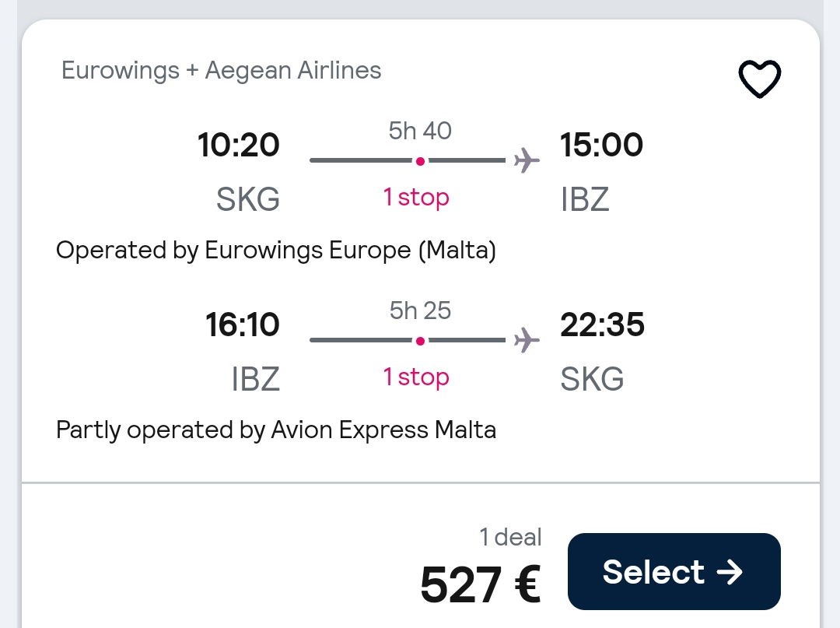Click the 16:10 return departure time
Viewport: 840px width, 628px height.
[x=242, y=325]
